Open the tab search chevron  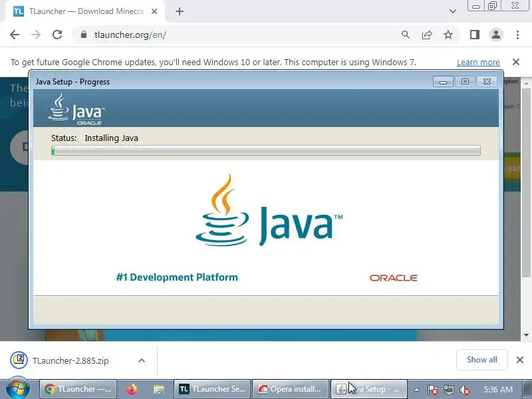453,11
